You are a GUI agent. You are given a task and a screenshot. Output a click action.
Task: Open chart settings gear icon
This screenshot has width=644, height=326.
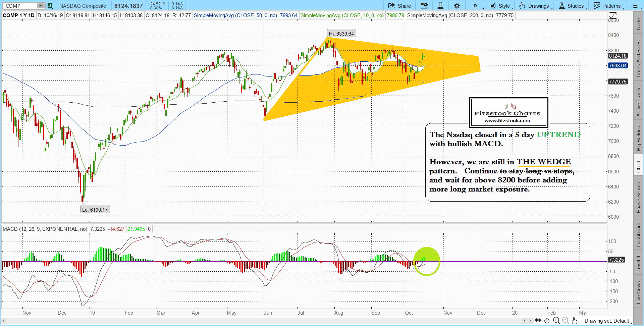[457, 6]
